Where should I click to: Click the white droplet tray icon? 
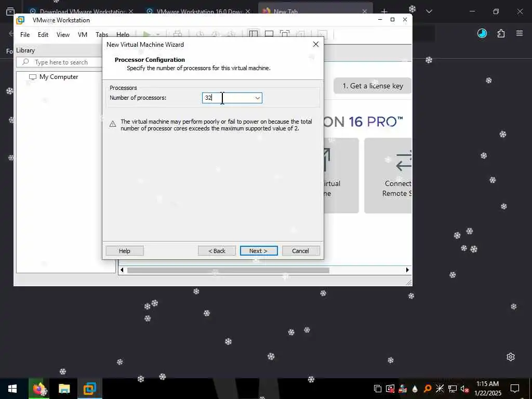click(x=415, y=389)
